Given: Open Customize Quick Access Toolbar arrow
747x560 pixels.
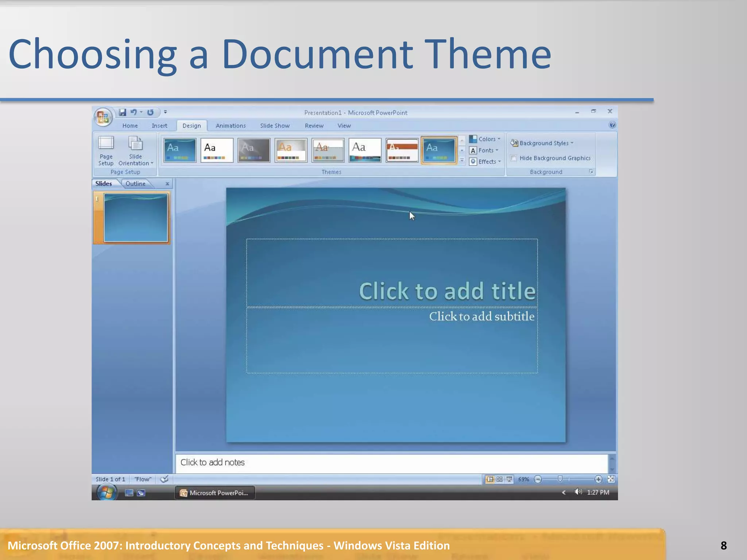Looking at the screenshot, I should tap(165, 112).
